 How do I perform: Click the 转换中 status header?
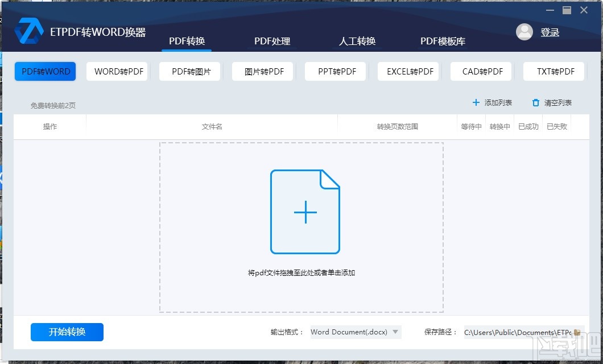pos(499,126)
